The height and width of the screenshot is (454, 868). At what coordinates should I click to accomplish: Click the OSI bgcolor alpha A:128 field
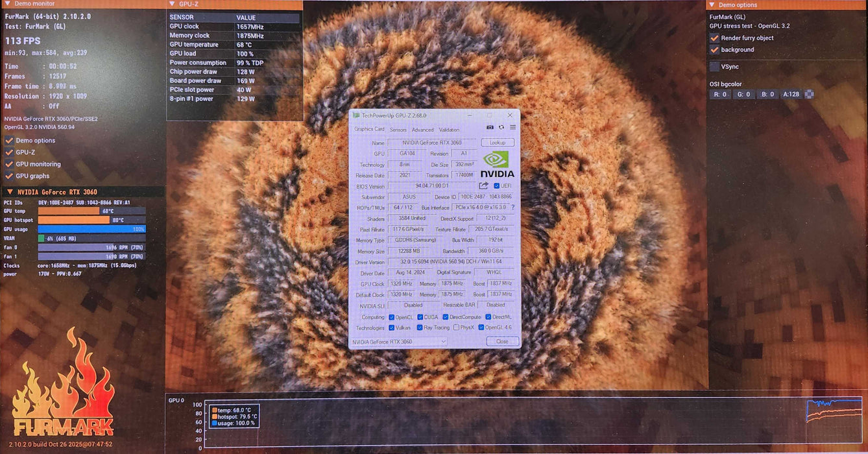[790, 94]
